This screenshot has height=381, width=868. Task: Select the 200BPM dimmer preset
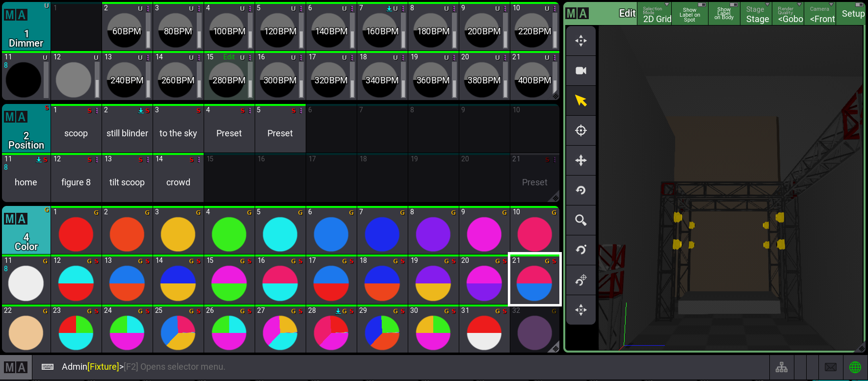tap(484, 27)
